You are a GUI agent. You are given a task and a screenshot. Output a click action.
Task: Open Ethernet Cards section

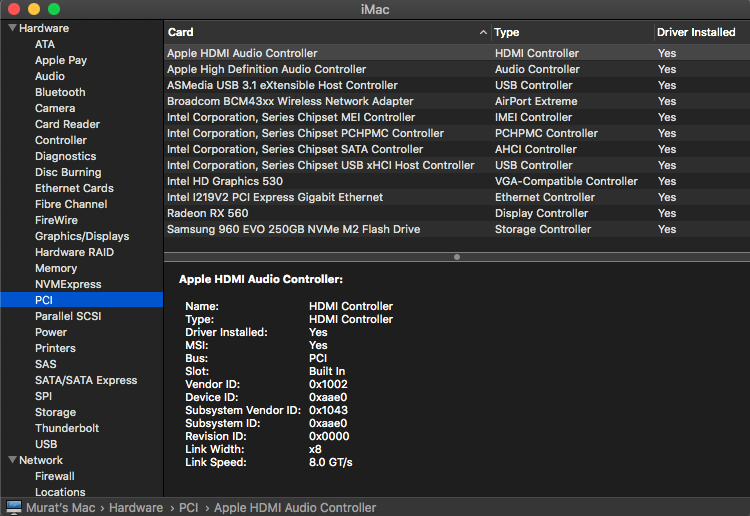click(x=74, y=188)
